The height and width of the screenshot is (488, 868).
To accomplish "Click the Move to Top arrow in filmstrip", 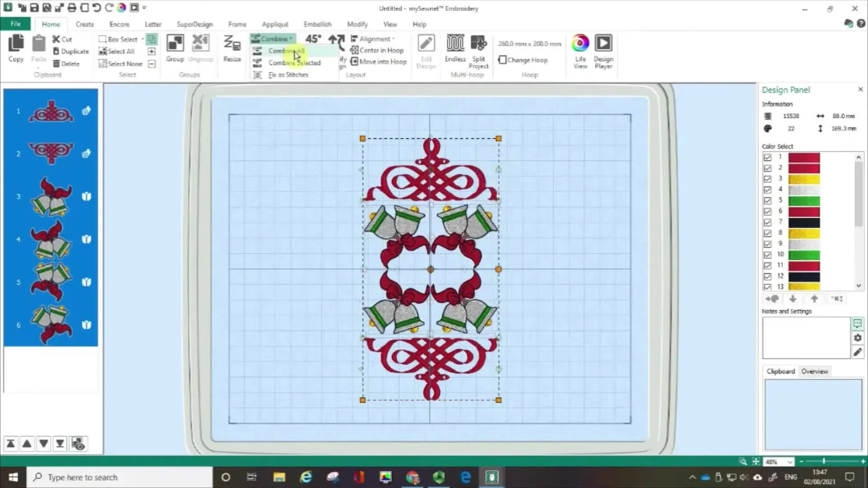I will click(10, 444).
